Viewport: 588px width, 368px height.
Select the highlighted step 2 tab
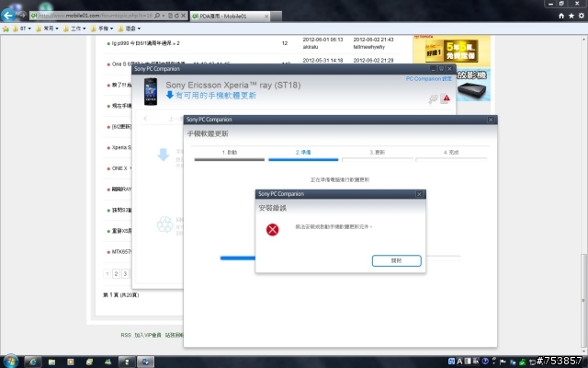click(x=303, y=155)
